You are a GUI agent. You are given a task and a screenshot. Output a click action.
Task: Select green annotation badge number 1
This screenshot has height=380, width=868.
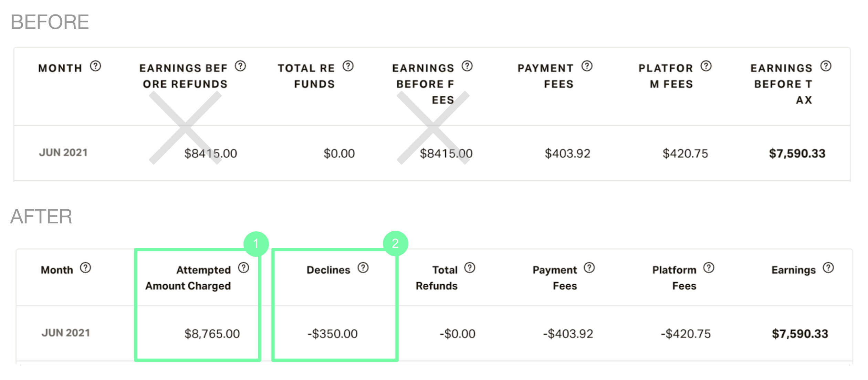(x=256, y=244)
